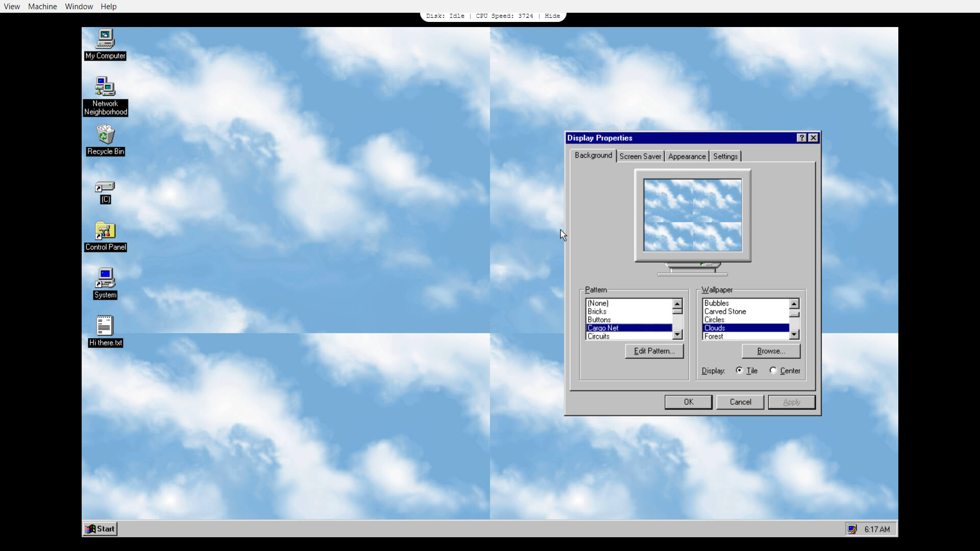Open the Help menu
The image size is (980, 551).
(108, 6)
